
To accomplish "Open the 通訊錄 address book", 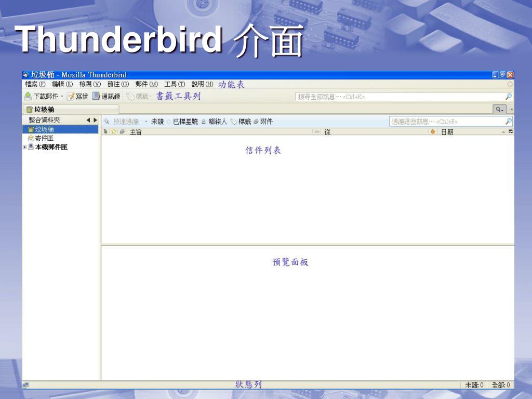I will 106,96.
